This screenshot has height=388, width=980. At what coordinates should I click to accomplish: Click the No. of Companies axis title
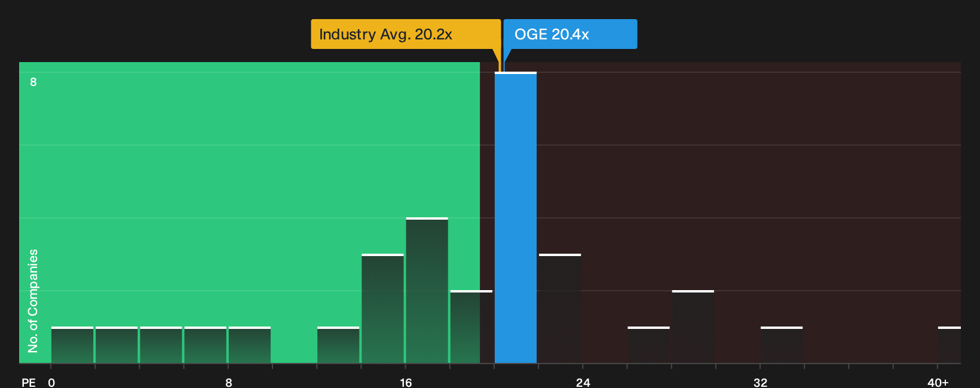[33, 300]
